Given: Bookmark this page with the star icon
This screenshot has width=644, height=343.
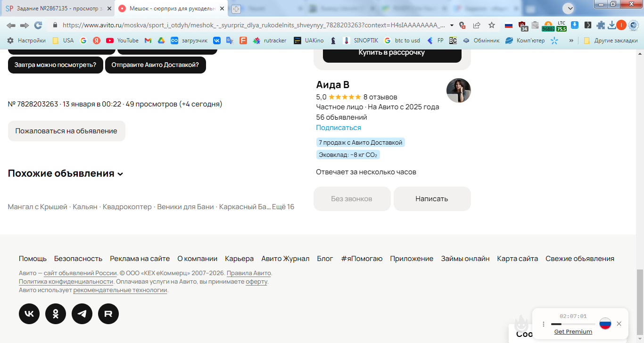Looking at the screenshot, I should (492, 25).
